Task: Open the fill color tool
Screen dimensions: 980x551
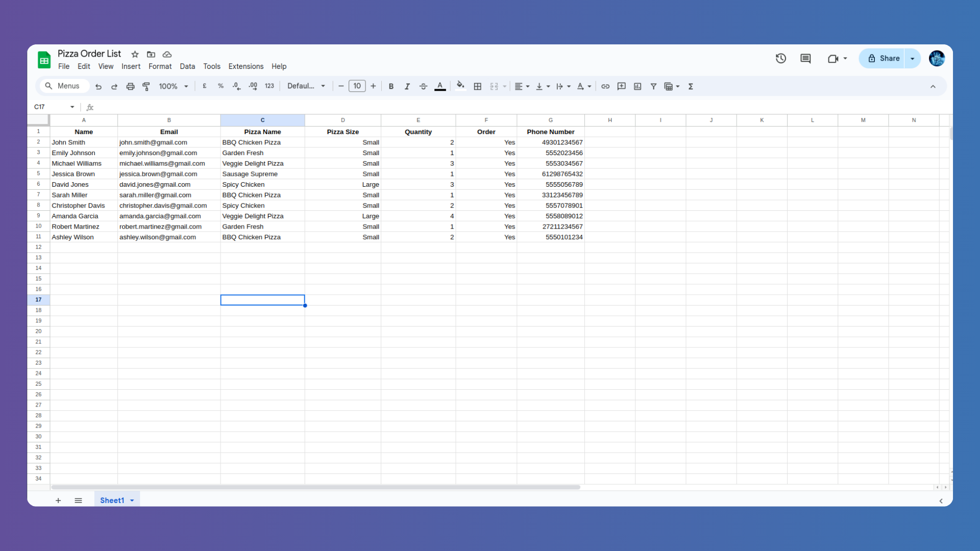Action: point(460,86)
